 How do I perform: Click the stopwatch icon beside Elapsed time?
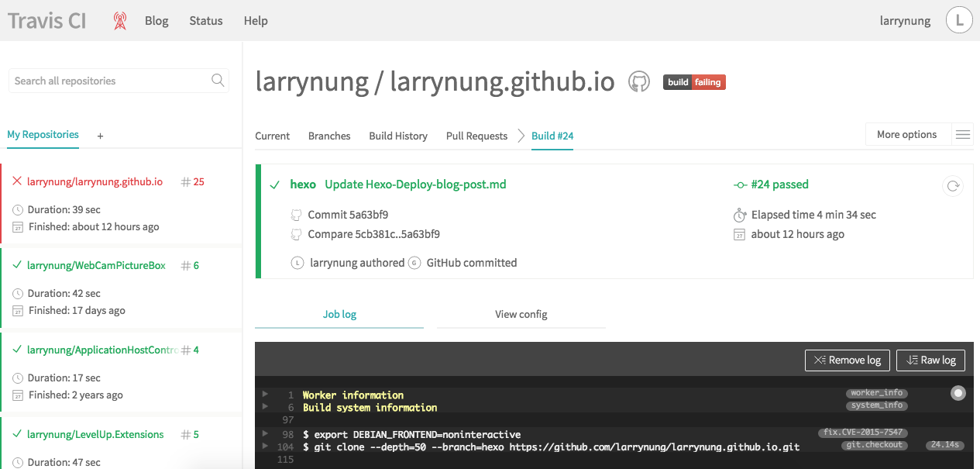(739, 215)
